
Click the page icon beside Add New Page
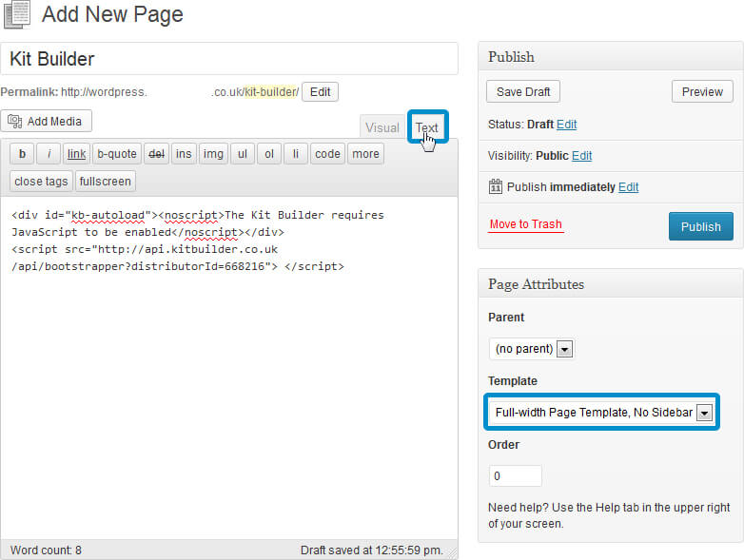tap(17, 14)
